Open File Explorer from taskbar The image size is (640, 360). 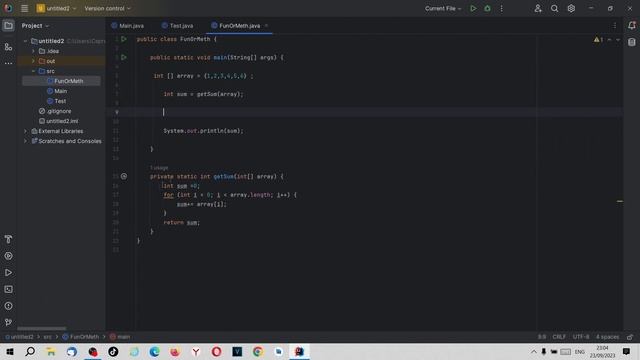51,351
